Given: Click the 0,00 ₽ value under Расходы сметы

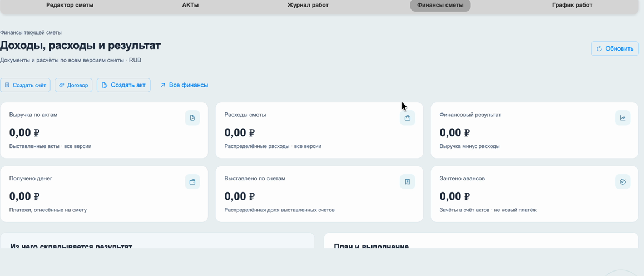Looking at the screenshot, I should click(240, 132).
